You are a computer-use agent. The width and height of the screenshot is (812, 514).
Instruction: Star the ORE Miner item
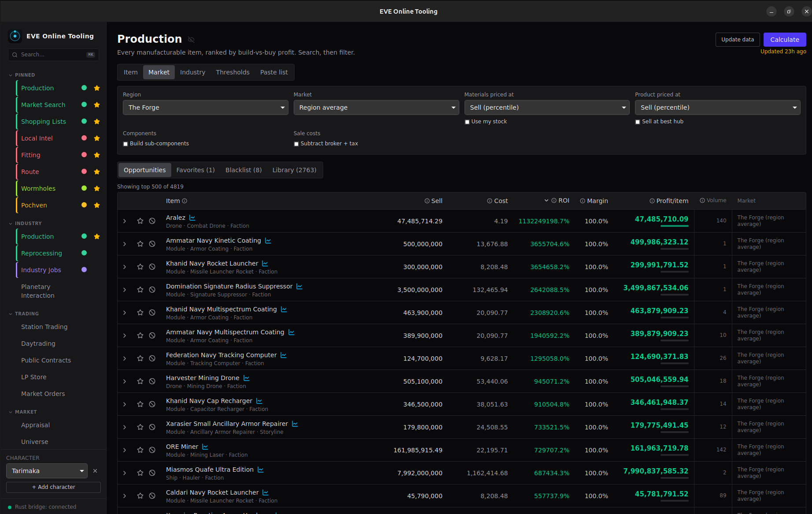point(140,450)
